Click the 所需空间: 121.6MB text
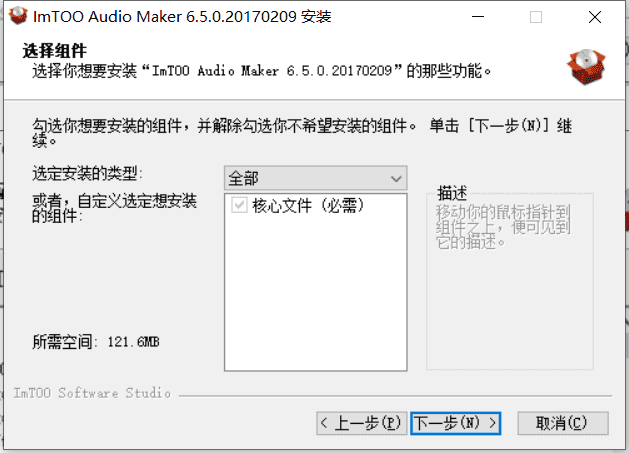 [96, 342]
